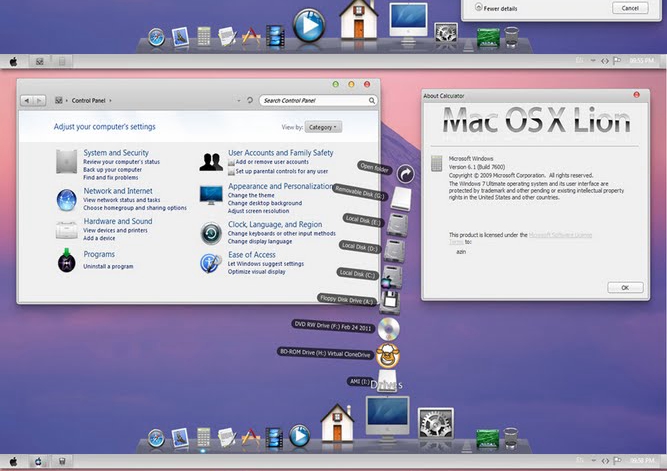Open Floppy Disk Drive (A:) icon

tap(390, 303)
